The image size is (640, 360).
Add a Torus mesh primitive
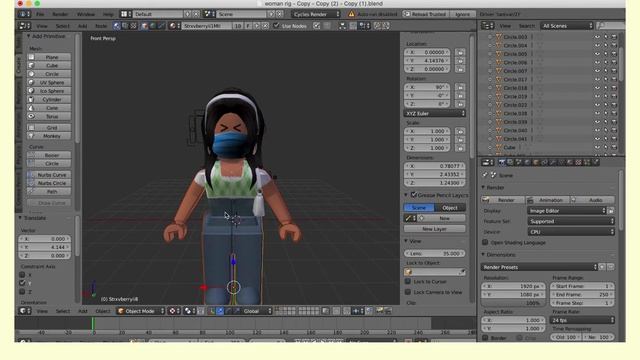pyautogui.click(x=49, y=116)
